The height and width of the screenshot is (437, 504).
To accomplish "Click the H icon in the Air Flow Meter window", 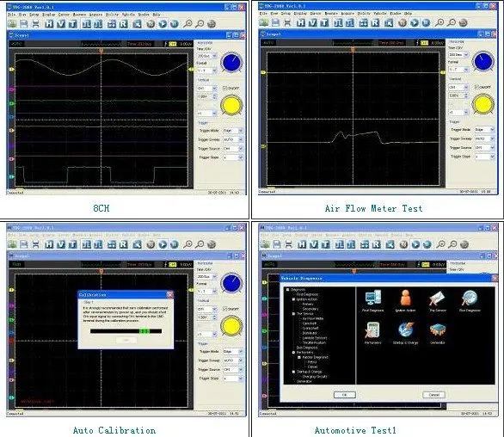I will click(x=301, y=22).
